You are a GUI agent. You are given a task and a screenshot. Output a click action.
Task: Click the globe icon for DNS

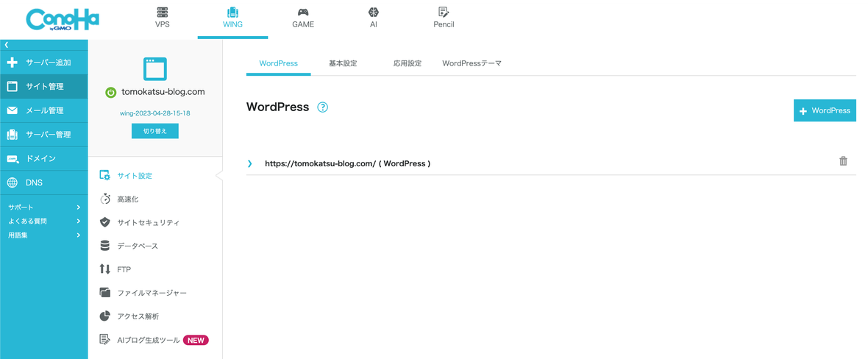pyautogui.click(x=13, y=183)
